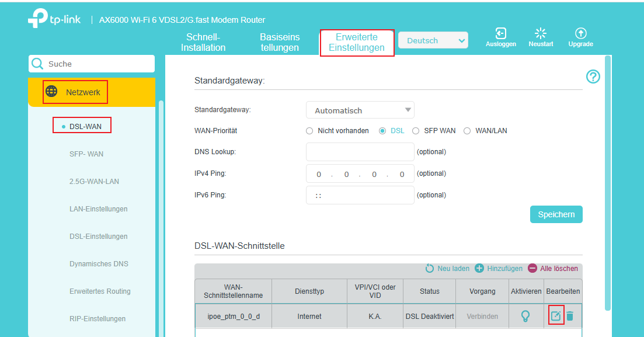Open the Erweiterte Einstellungen tab
Screen dimensions: 644x337
[x=357, y=42]
